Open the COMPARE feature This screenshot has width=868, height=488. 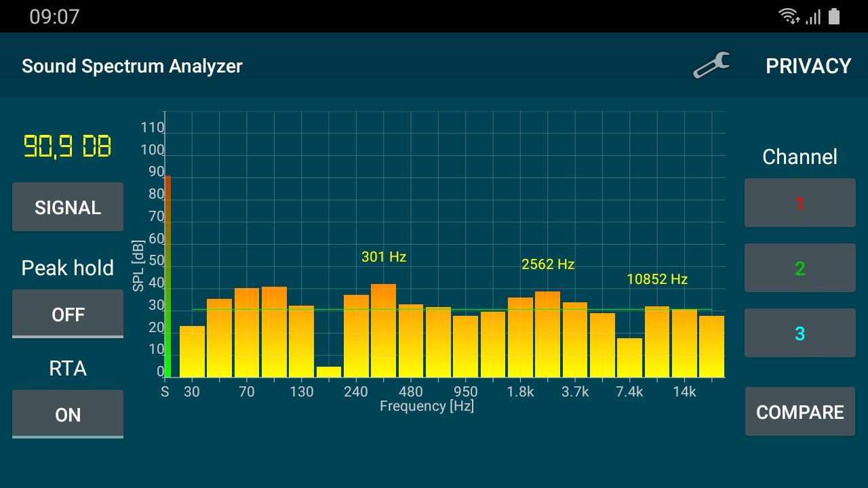click(800, 411)
